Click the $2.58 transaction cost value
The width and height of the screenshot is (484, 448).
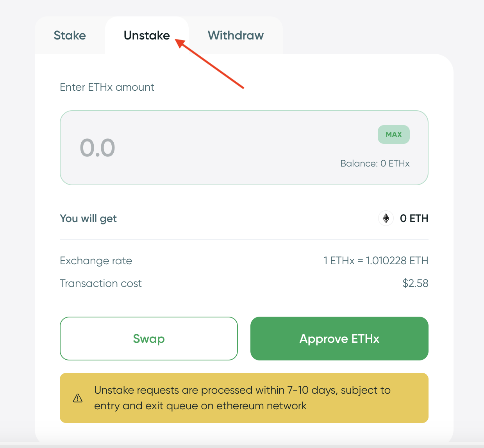point(416,283)
